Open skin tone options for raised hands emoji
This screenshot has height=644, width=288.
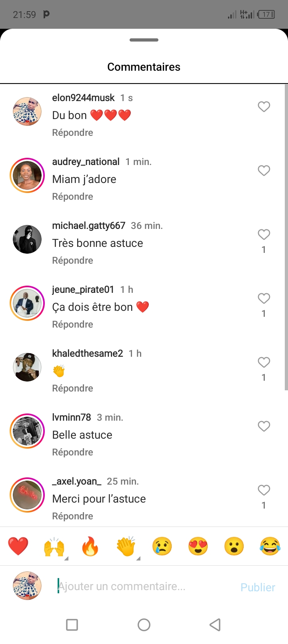[66, 558]
